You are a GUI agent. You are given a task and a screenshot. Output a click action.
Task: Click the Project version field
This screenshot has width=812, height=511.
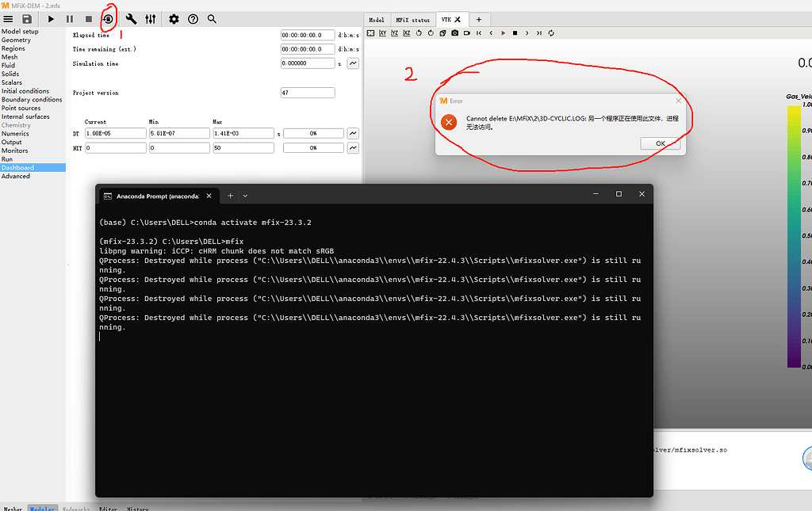click(x=308, y=93)
